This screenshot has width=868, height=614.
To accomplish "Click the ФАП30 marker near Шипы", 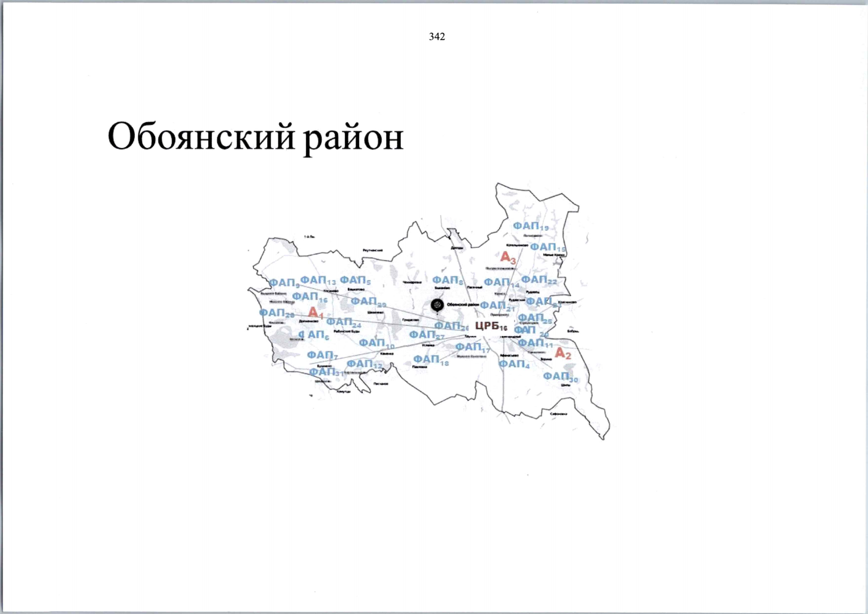I will click(559, 377).
